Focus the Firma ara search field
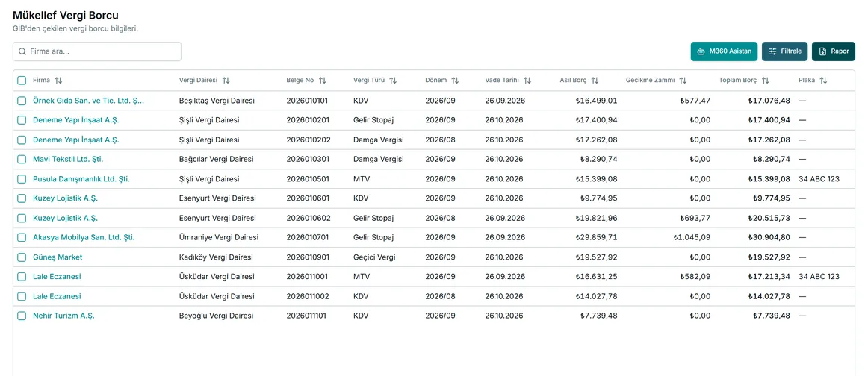 [x=97, y=51]
